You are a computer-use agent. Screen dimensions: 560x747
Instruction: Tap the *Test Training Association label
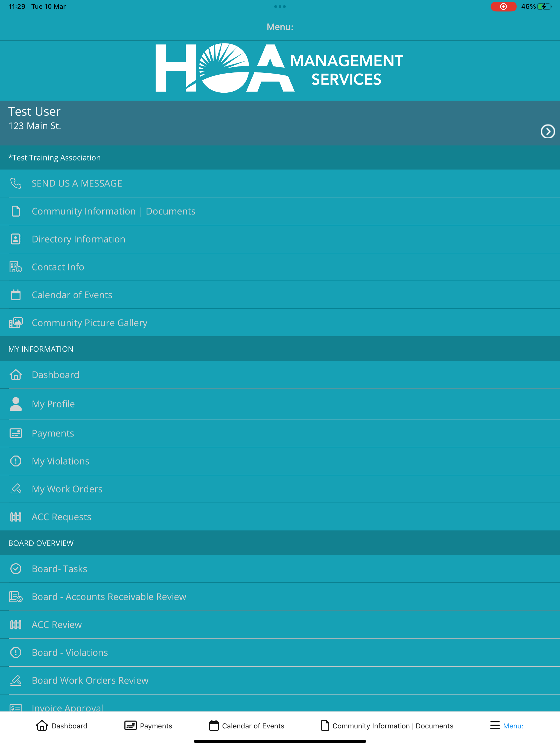54,158
